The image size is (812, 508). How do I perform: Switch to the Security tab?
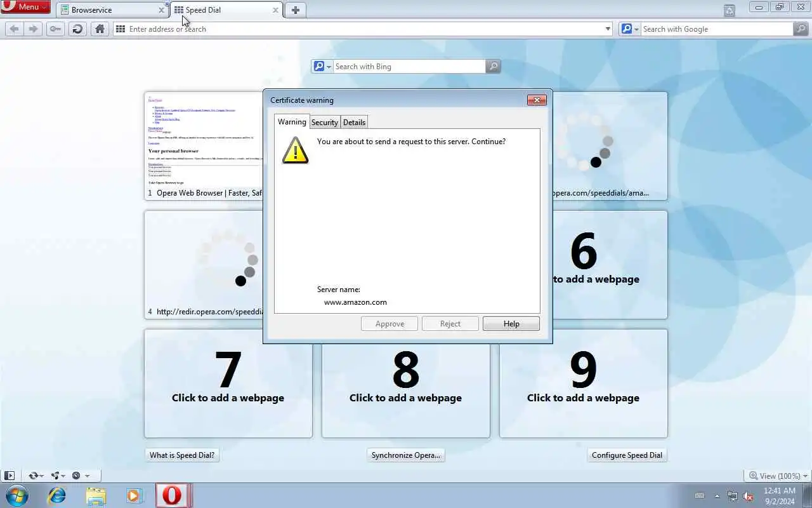pyautogui.click(x=325, y=123)
